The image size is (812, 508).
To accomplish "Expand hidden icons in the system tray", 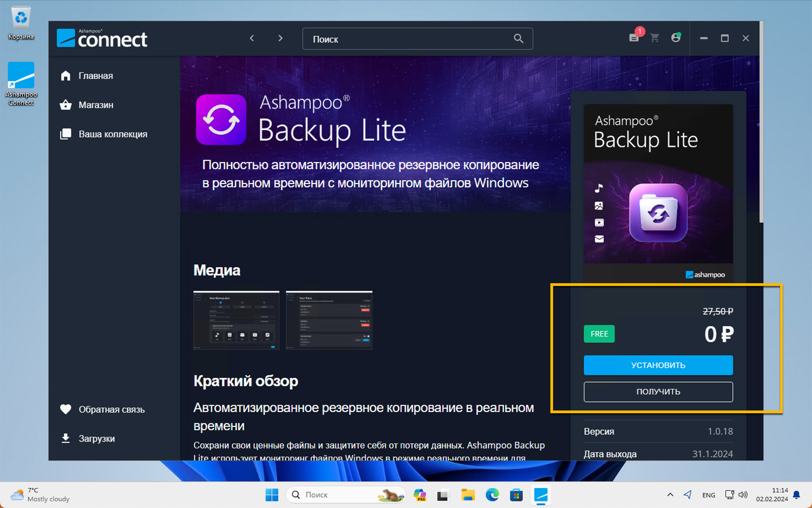I will [670, 494].
